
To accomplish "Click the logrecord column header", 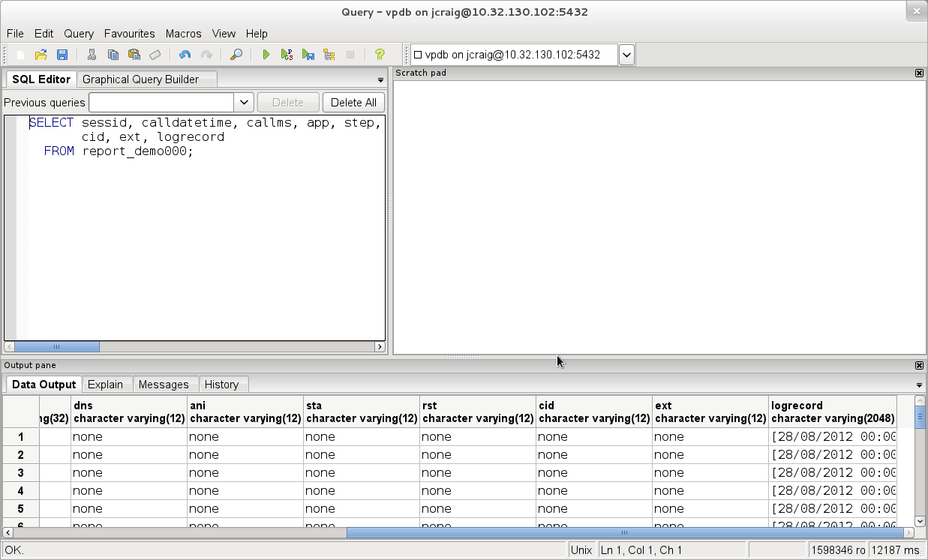I will coord(832,412).
